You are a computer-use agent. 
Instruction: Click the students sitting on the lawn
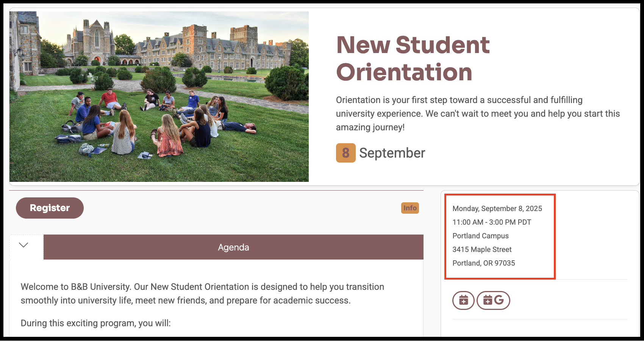coord(159,125)
